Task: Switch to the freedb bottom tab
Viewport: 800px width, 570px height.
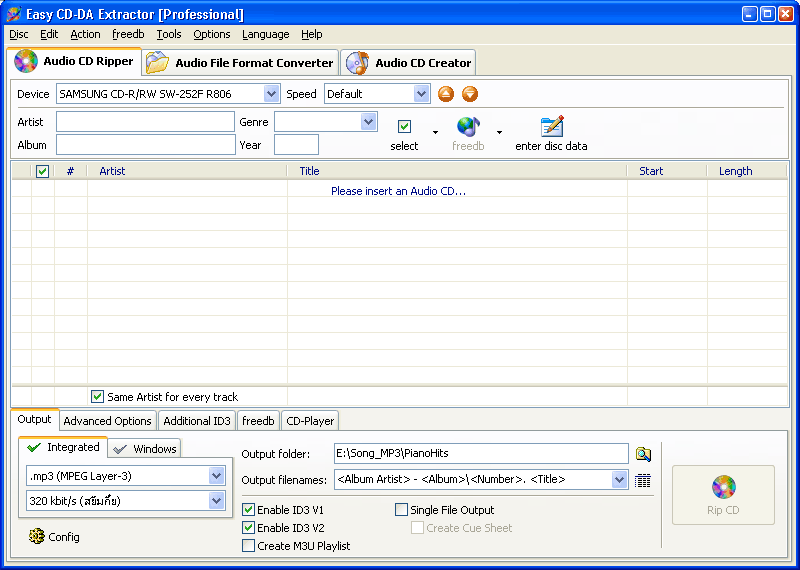Action: [x=258, y=421]
